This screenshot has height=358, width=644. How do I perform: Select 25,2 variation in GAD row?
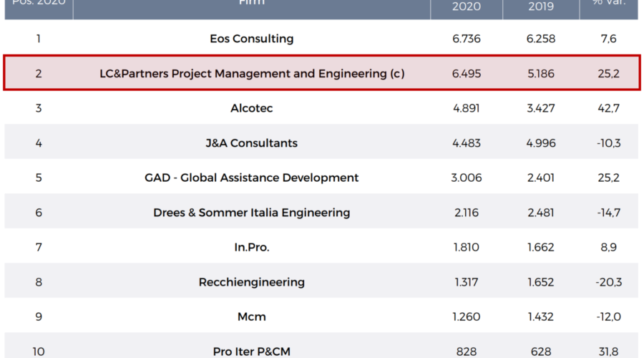coord(609,178)
